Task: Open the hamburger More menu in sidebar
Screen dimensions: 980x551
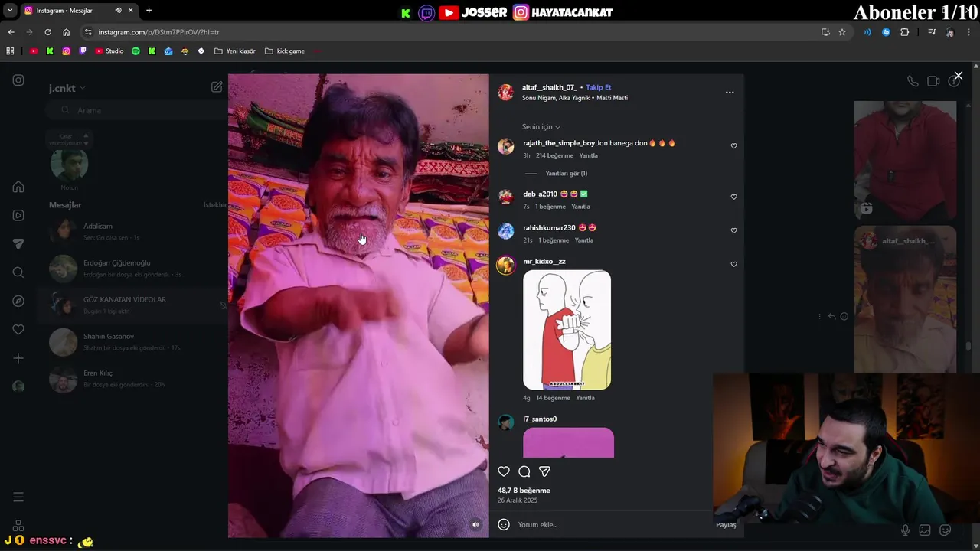Action: coord(18,497)
